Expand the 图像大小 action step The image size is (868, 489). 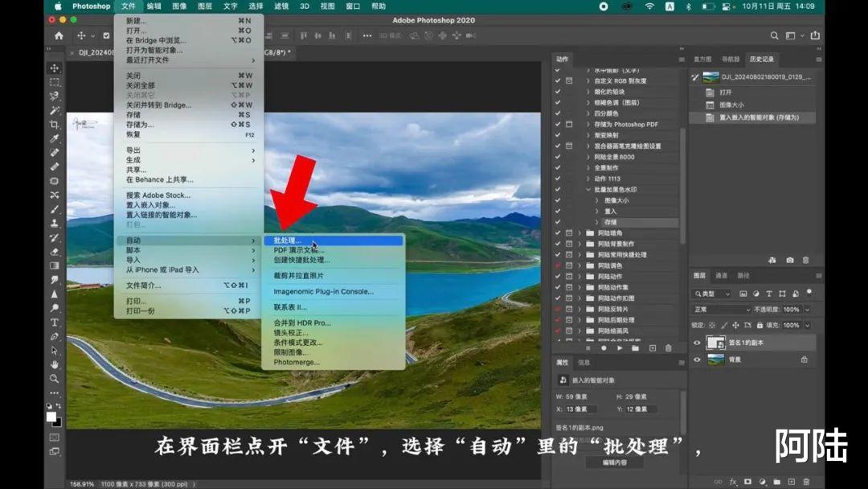pyautogui.click(x=596, y=200)
